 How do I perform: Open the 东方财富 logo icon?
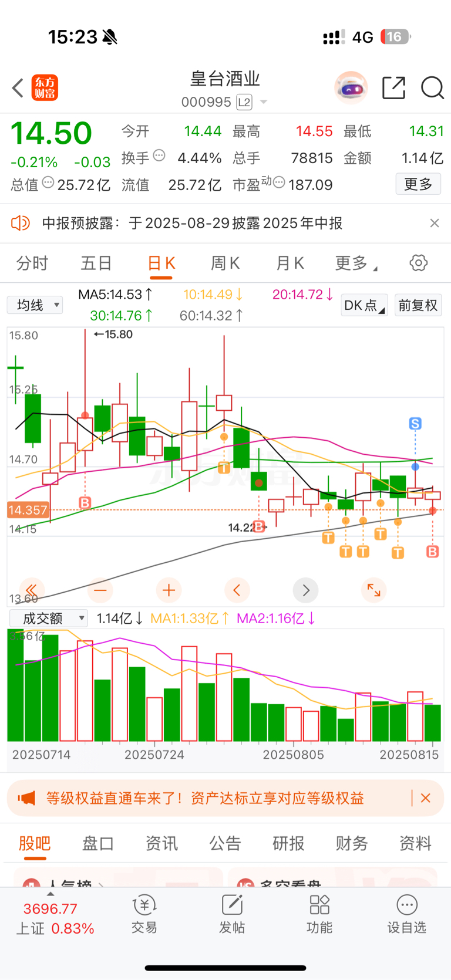(x=45, y=88)
